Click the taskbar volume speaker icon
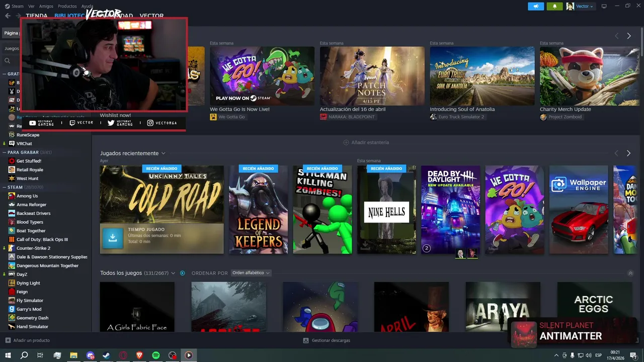This screenshot has width=644, height=362. [x=589, y=355]
